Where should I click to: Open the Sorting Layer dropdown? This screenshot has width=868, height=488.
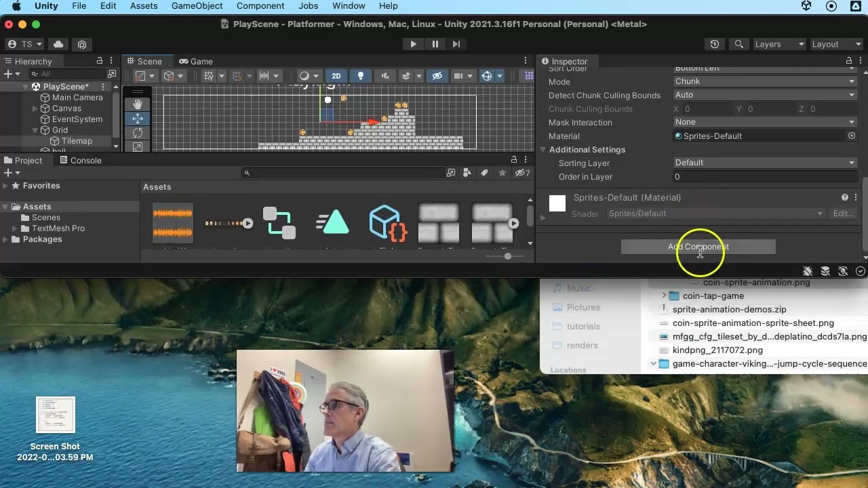click(x=764, y=163)
